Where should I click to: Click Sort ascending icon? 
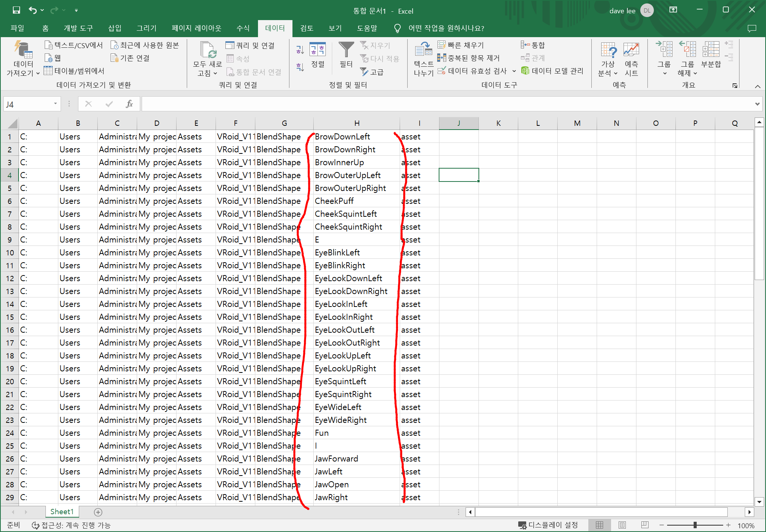pos(300,50)
